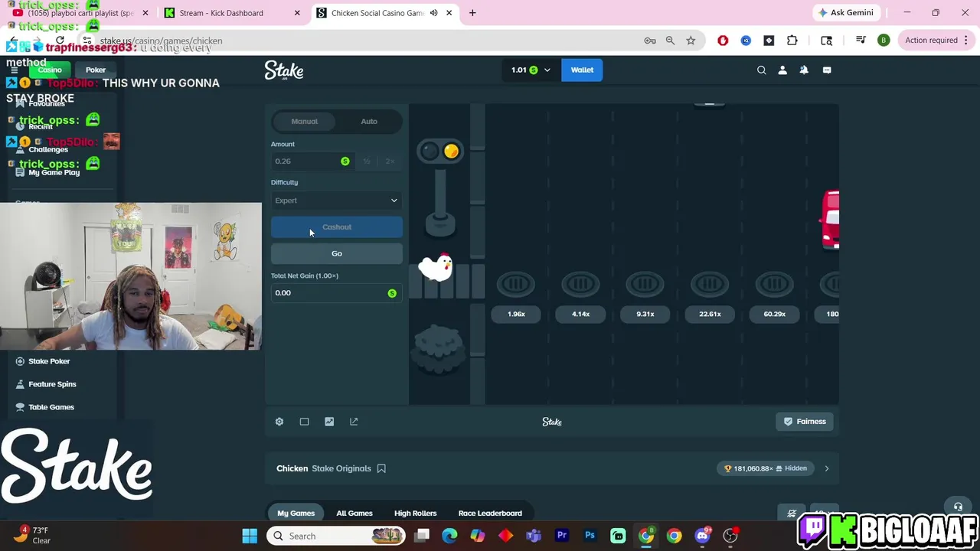Open the Stake notifications bell

(804, 70)
